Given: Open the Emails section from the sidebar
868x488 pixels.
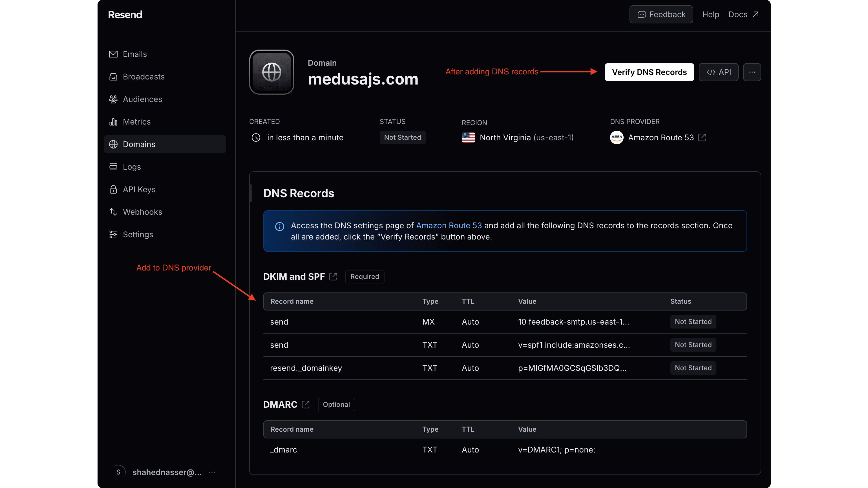Looking at the screenshot, I should (x=113, y=54).
